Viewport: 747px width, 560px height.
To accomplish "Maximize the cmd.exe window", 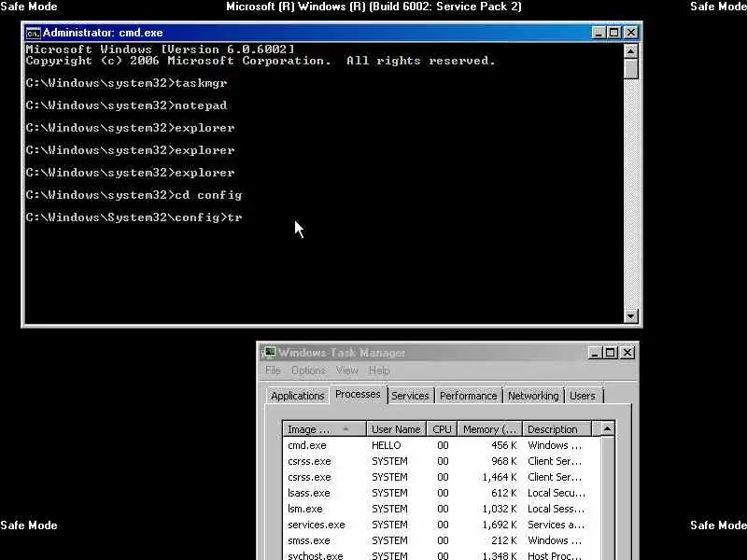I will coord(614,33).
